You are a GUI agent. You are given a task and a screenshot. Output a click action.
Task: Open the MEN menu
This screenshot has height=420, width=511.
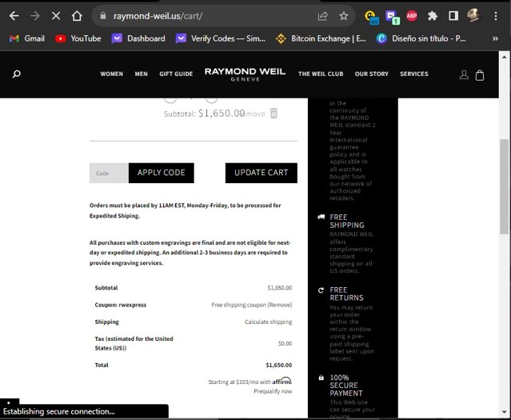pyautogui.click(x=141, y=74)
